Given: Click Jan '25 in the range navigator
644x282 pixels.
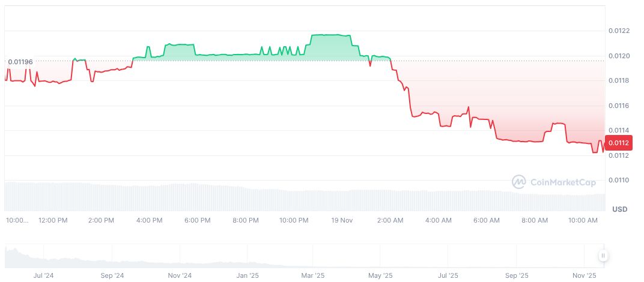Looking at the screenshot, I should pyautogui.click(x=248, y=275).
